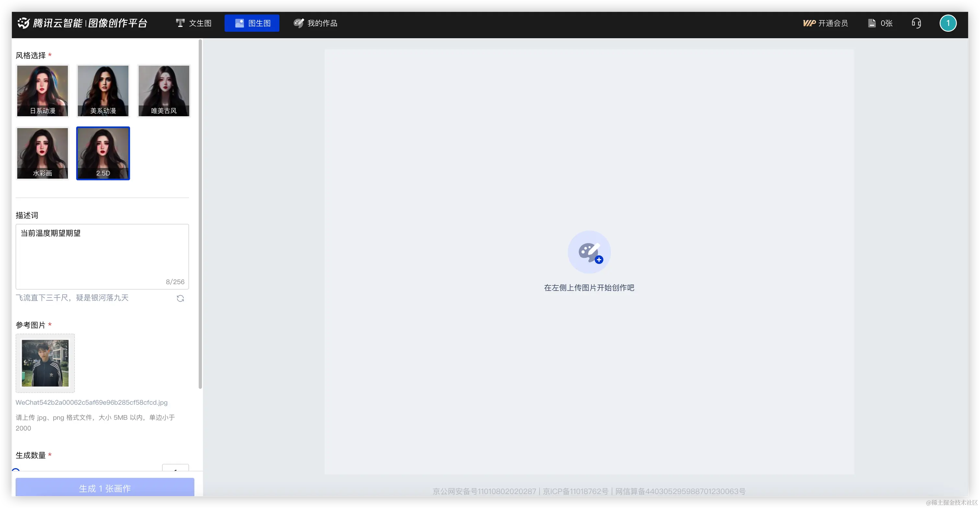Click the 生成数量 slider handle

point(16,471)
